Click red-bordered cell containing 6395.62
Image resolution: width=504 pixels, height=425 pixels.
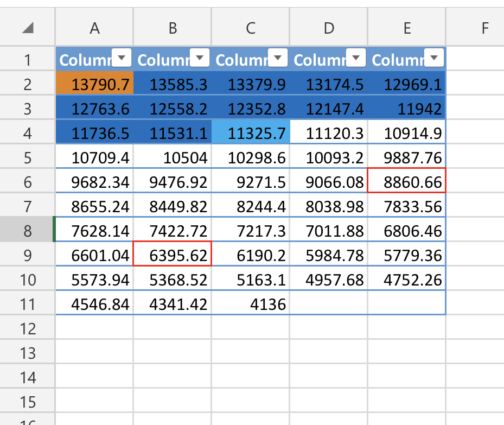(x=173, y=254)
